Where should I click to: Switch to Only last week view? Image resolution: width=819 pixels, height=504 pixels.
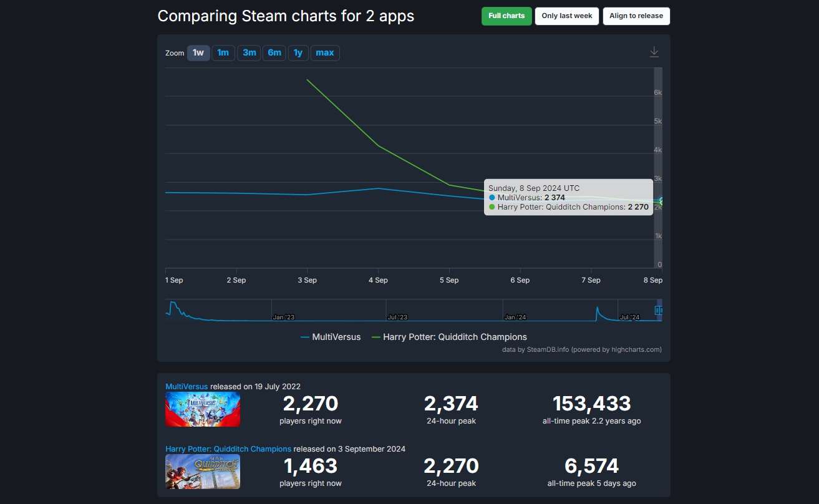(566, 16)
